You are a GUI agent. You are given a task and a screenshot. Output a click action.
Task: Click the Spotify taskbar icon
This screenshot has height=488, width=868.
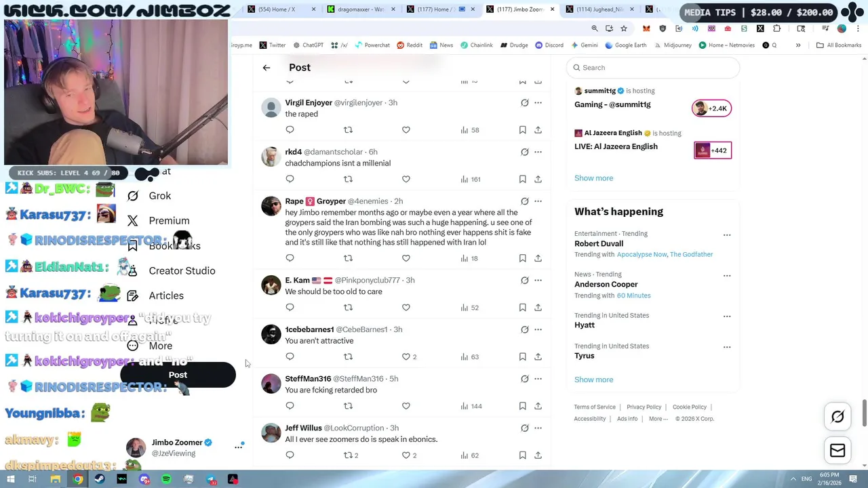point(166,479)
